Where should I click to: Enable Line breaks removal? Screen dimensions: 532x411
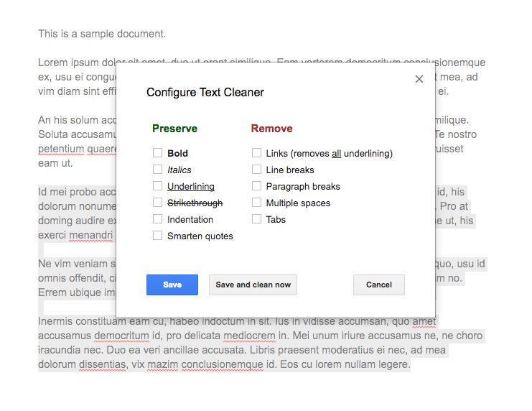pyautogui.click(x=256, y=170)
